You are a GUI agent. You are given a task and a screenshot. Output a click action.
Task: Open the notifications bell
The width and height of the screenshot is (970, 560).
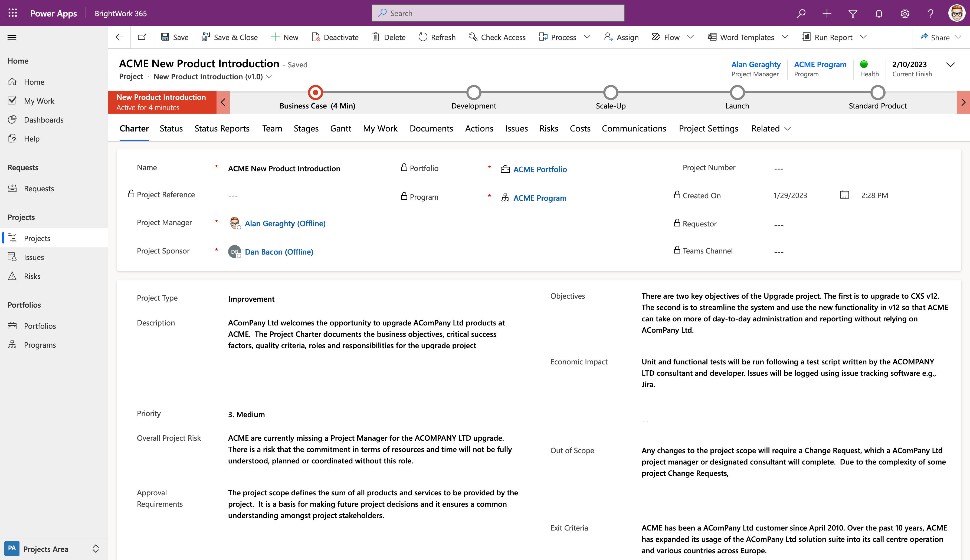tap(879, 14)
